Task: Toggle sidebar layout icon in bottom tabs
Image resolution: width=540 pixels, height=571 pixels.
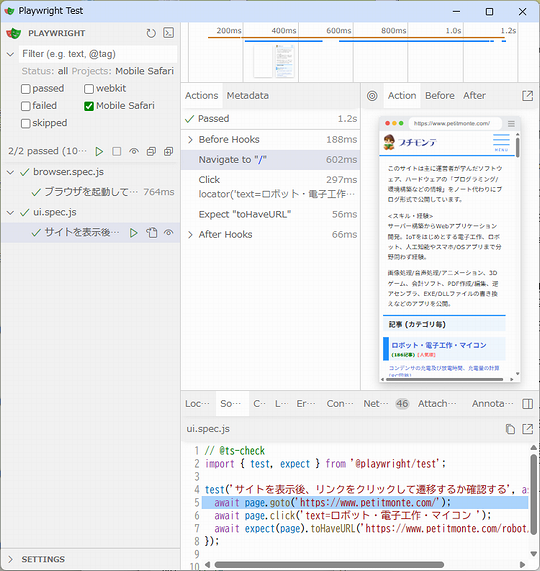Action: click(527, 404)
